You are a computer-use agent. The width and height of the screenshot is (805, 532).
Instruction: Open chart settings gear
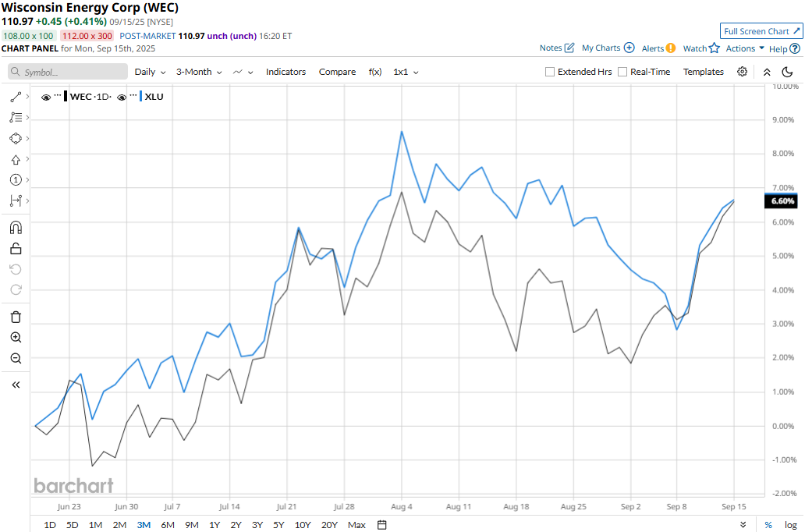tap(742, 72)
